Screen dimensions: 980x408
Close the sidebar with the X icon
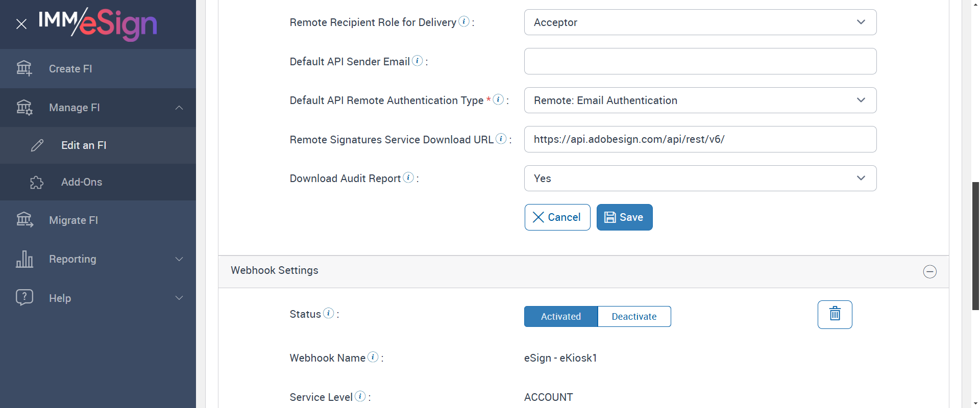click(21, 24)
